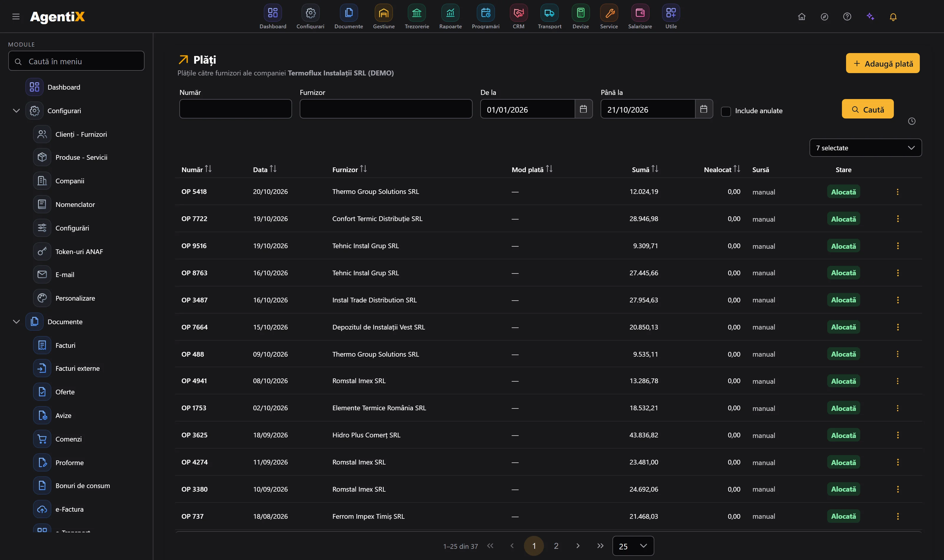Open the Gestiune module icon
Screen dimensions: 944x560
point(383,13)
